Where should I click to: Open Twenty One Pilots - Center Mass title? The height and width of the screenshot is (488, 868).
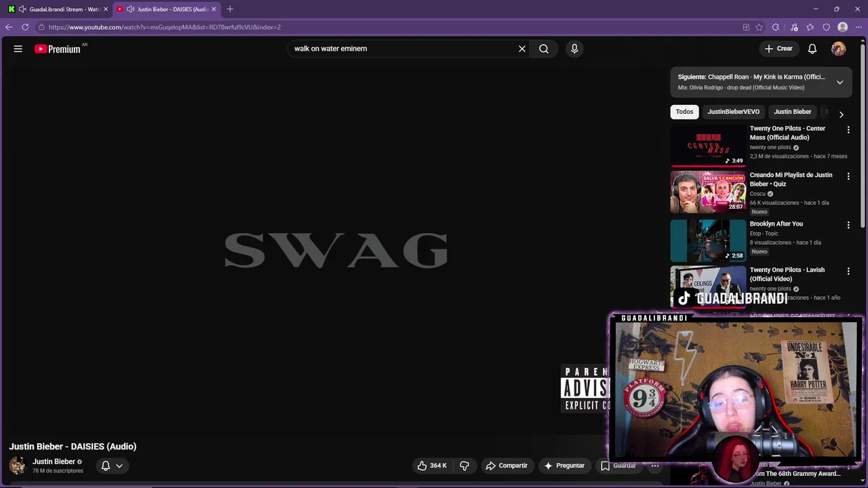(x=787, y=133)
